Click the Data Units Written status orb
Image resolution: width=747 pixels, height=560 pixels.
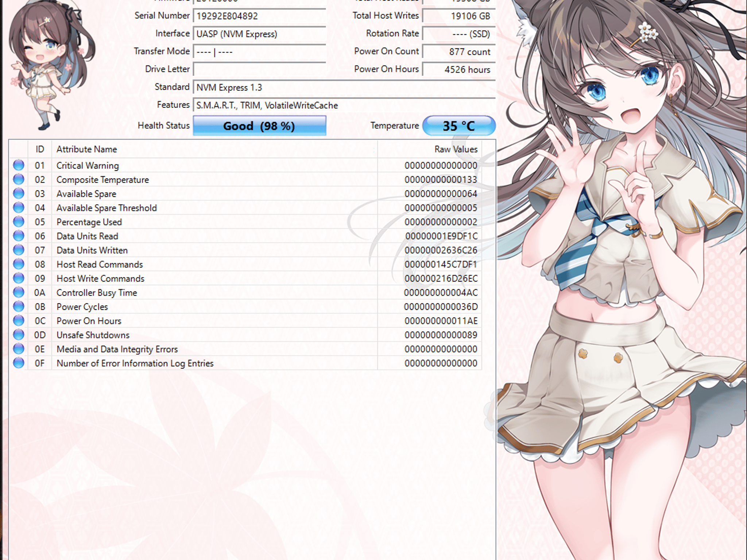pos(19,250)
